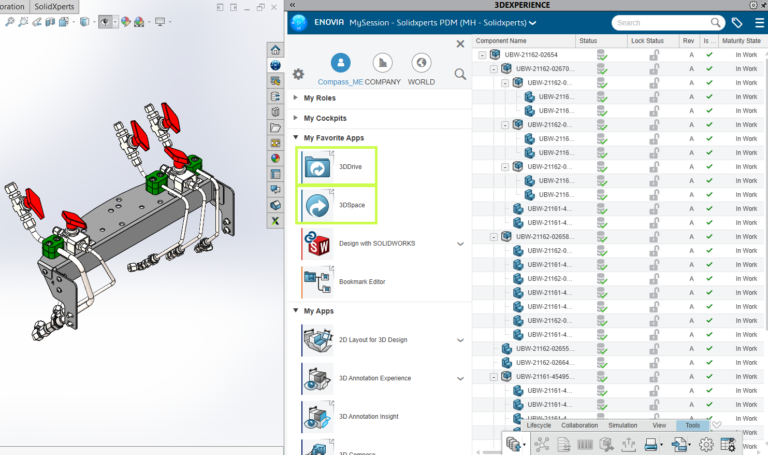Open the Appearances color ball tab in task pane
The width and height of the screenshot is (768, 455).
275,158
